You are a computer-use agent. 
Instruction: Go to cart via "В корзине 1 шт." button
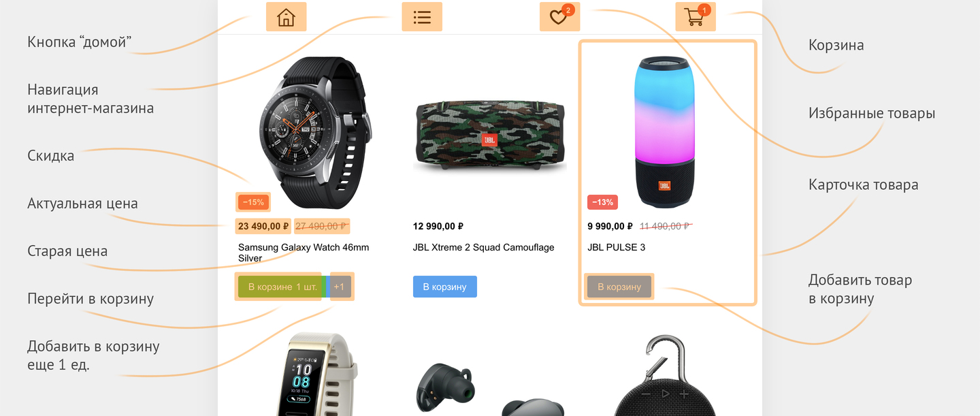(x=282, y=287)
